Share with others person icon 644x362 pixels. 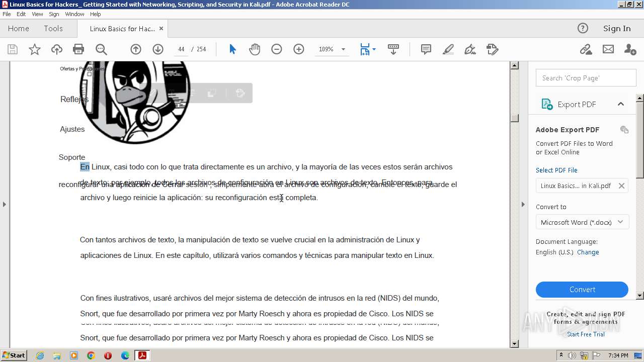pos(630,49)
